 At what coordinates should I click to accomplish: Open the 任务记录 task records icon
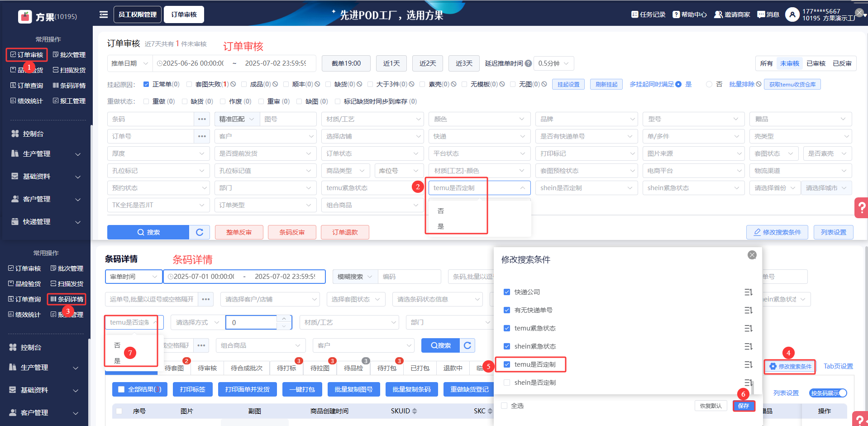(x=635, y=14)
